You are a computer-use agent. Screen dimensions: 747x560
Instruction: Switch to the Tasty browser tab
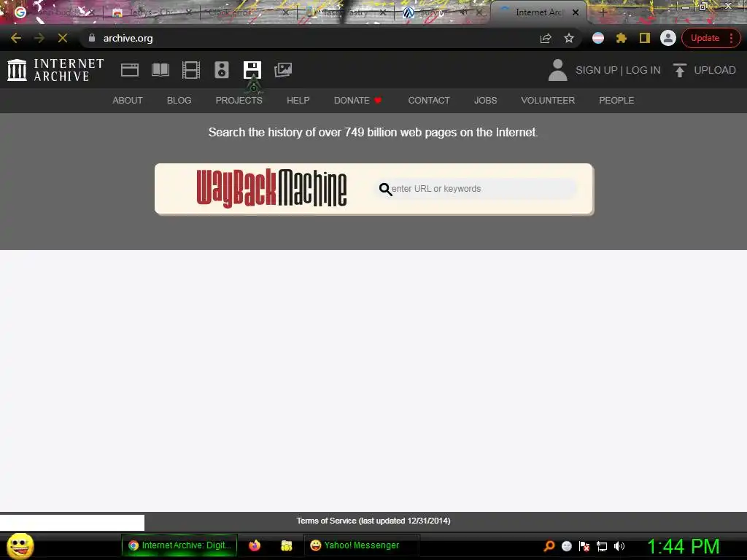pyautogui.click(x=345, y=12)
